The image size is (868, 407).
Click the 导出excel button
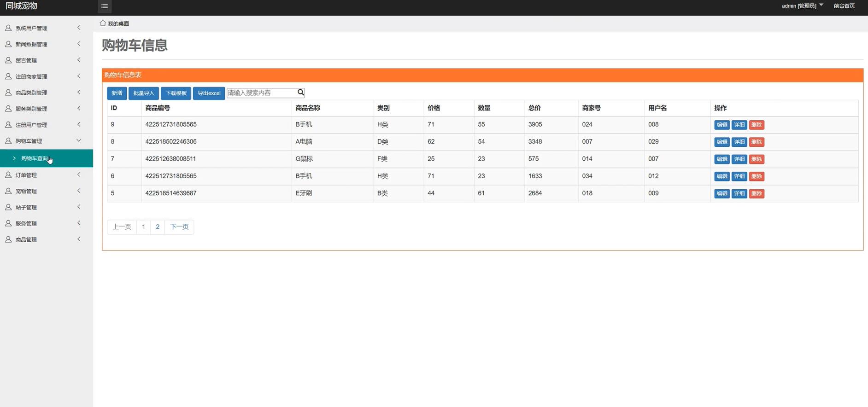[209, 93]
